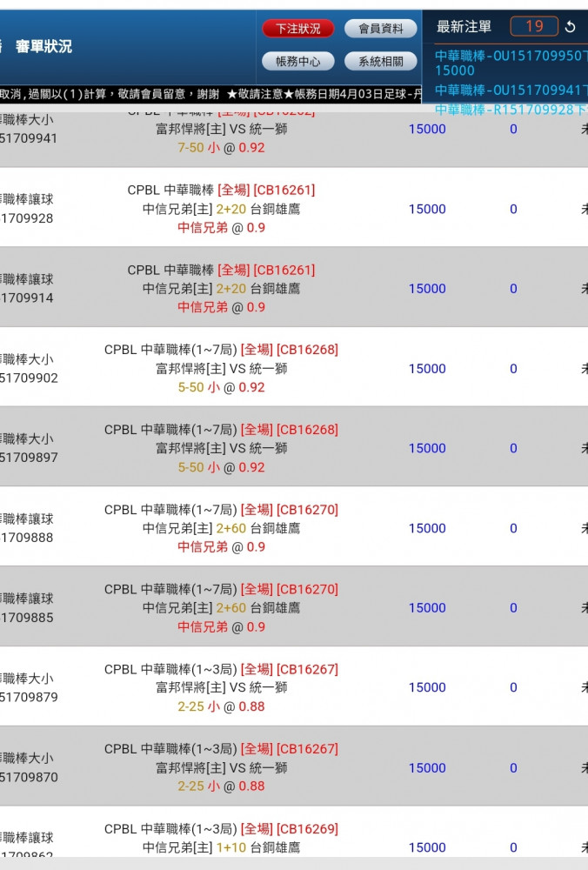
Task: Open the 下注狀況 tab
Action: (297, 29)
